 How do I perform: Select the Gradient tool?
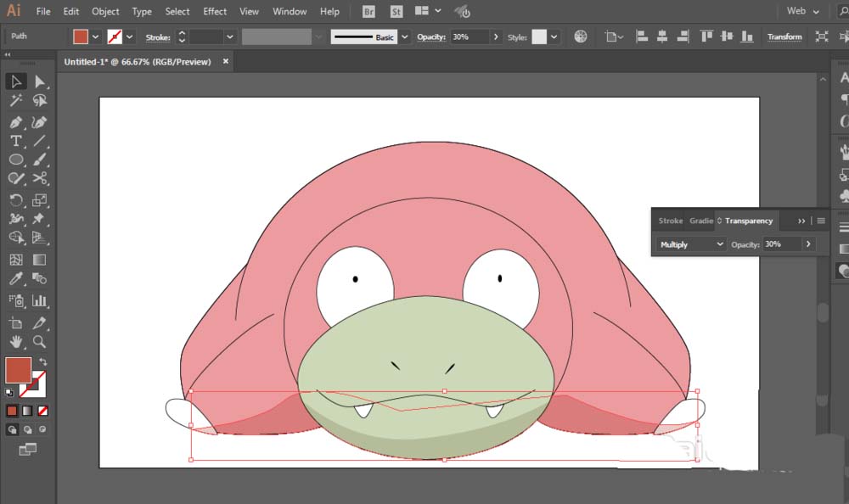coord(40,260)
